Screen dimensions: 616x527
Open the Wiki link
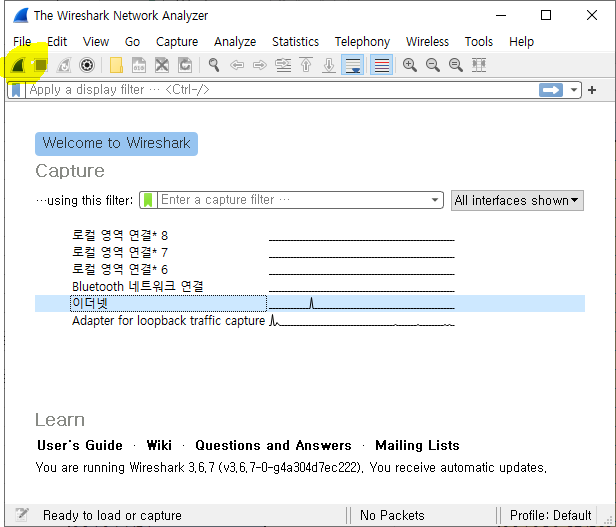coord(159,445)
